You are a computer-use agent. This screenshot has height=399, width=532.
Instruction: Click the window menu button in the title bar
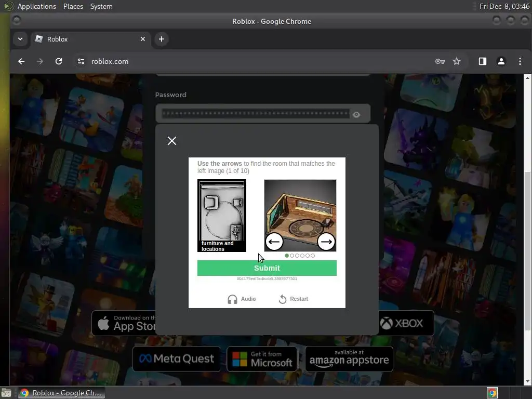16,20
